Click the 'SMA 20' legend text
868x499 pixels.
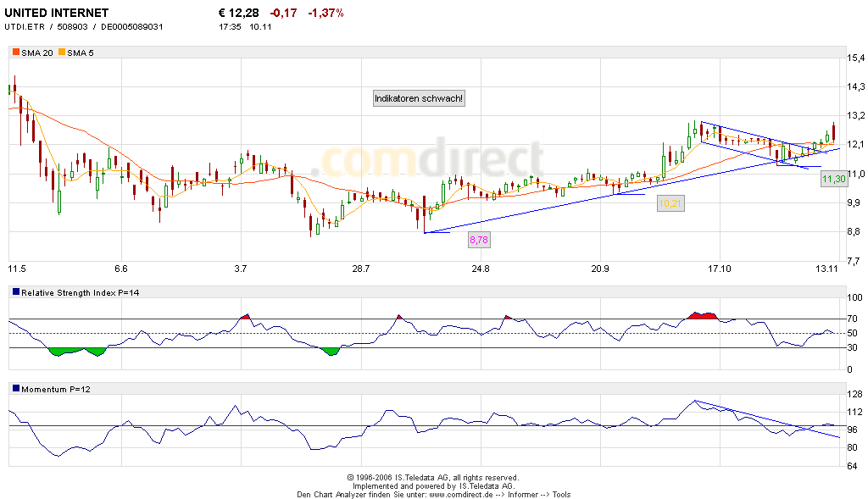37,53
